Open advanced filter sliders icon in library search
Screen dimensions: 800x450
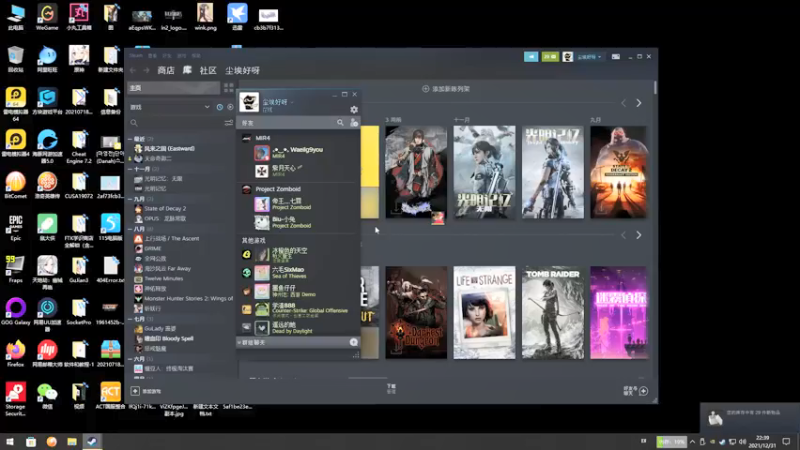click(229, 123)
